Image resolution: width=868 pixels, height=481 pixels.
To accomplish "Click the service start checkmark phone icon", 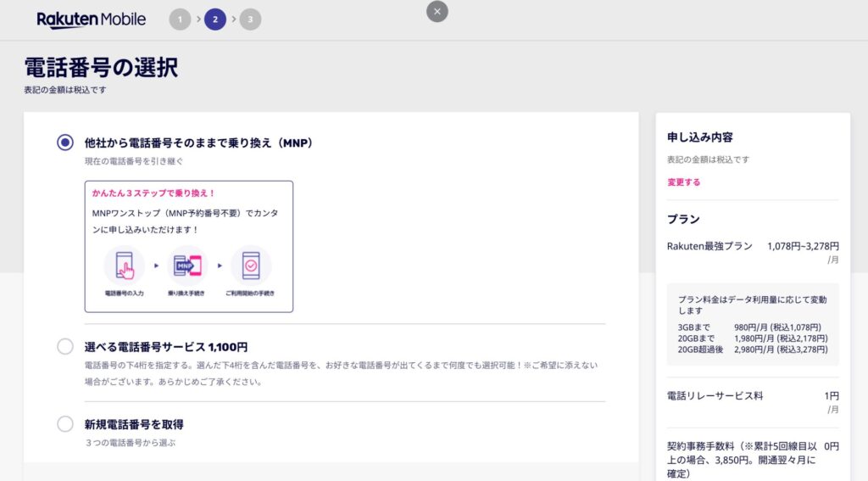I will [251, 264].
